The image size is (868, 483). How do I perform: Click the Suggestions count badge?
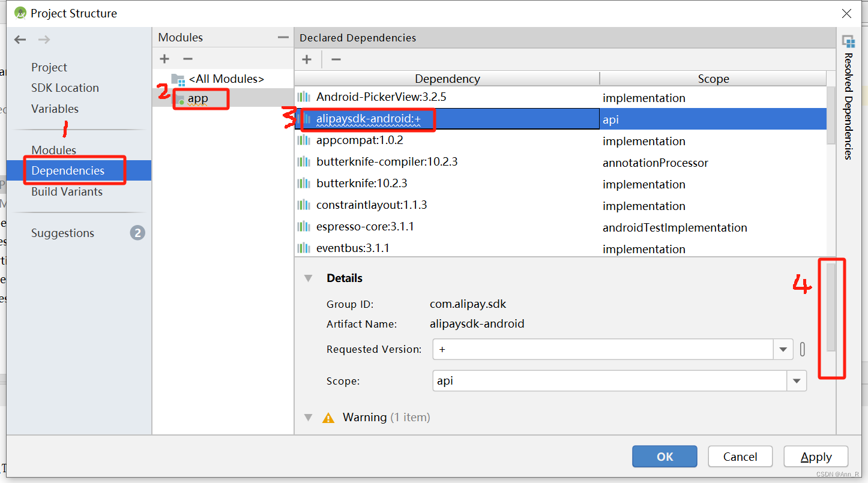(x=137, y=233)
